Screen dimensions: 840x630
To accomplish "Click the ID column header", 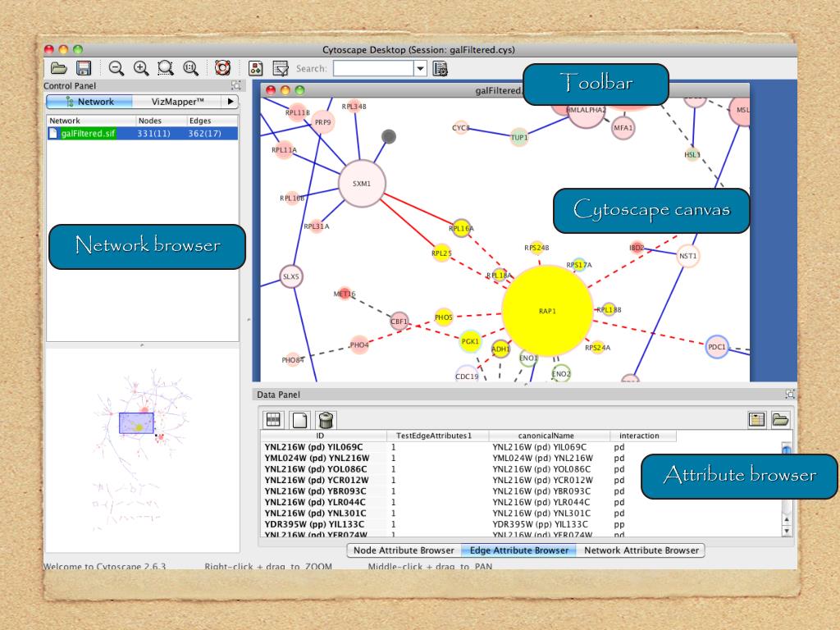I will tap(323, 436).
